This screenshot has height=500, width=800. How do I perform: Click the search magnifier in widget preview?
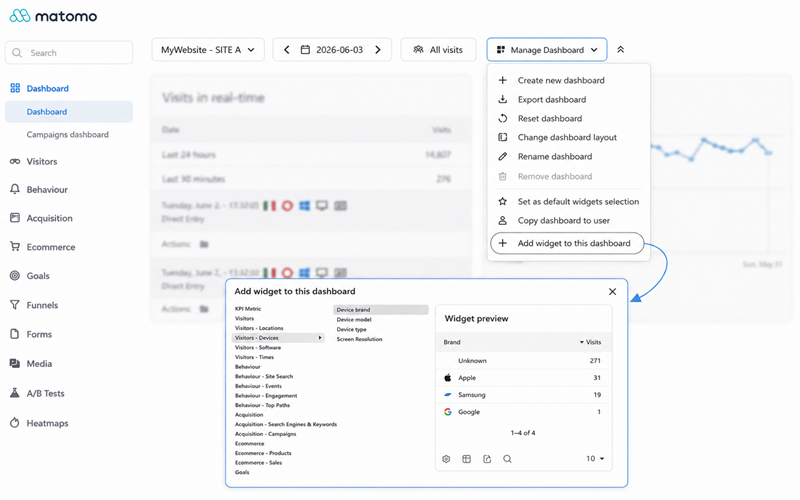[507, 459]
